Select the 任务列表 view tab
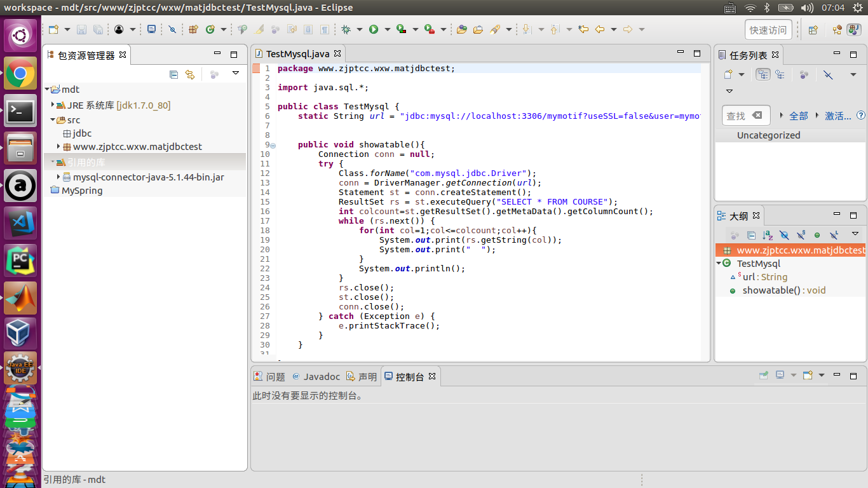 pos(748,55)
